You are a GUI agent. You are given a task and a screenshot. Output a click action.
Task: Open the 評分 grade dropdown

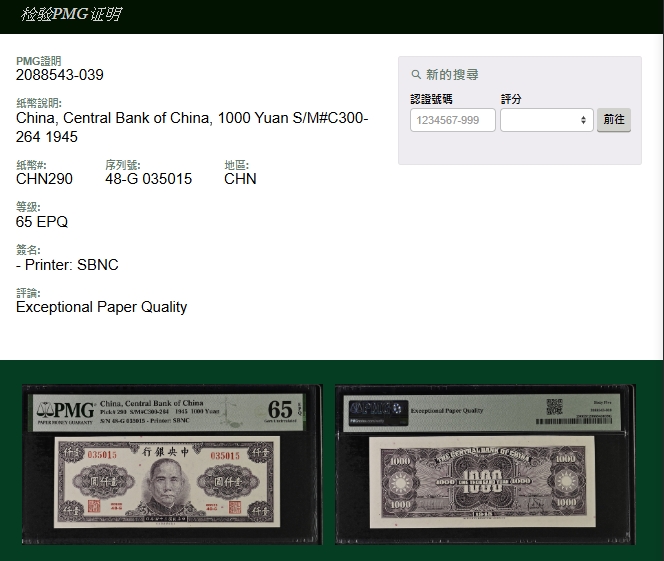coord(547,120)
